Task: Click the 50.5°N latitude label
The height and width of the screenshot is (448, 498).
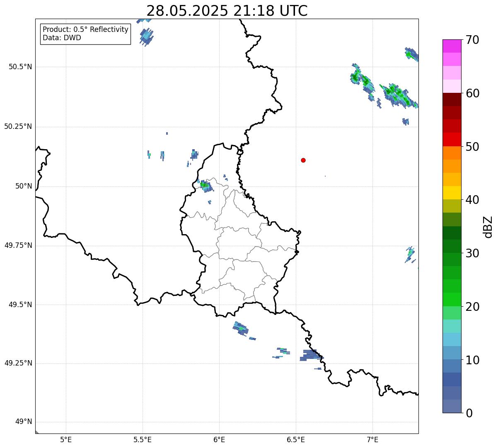Action: pyautogui.click(x=20, y=67)
